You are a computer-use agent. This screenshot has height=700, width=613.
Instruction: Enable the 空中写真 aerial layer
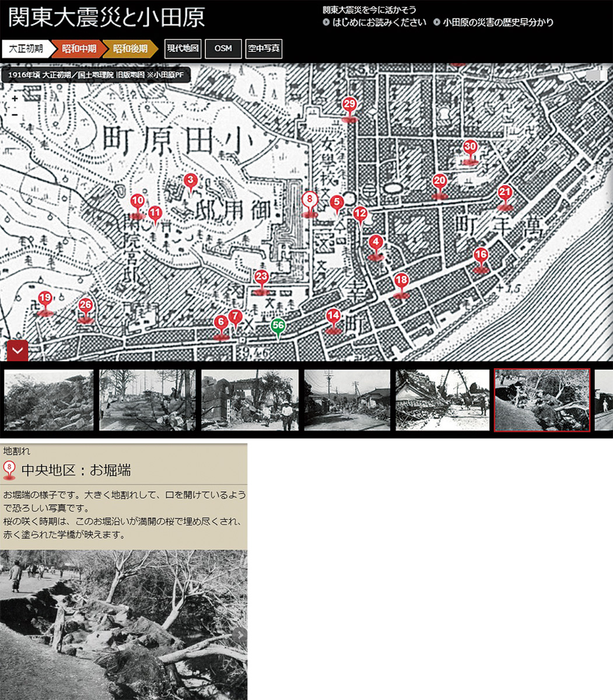[264, 49]
